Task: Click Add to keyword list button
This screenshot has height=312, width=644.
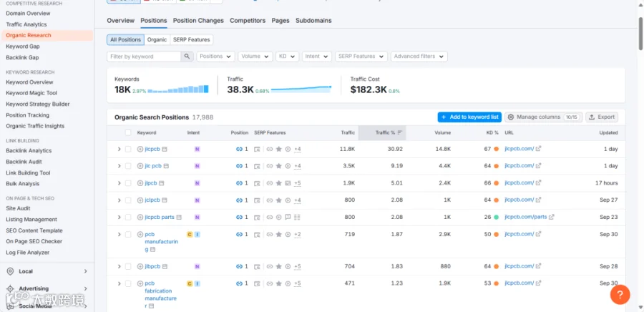Action: [469, 117]
